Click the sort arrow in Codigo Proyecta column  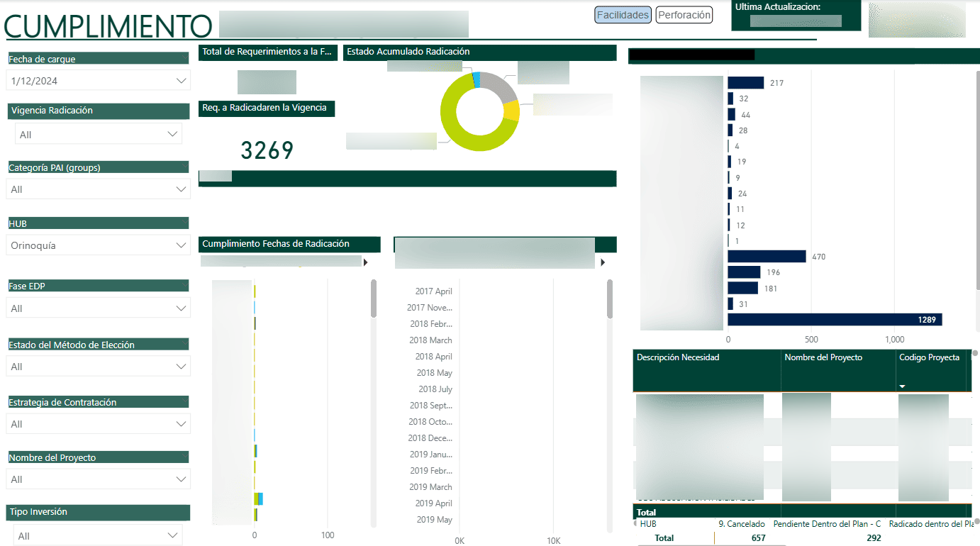(x=903, y=386)
